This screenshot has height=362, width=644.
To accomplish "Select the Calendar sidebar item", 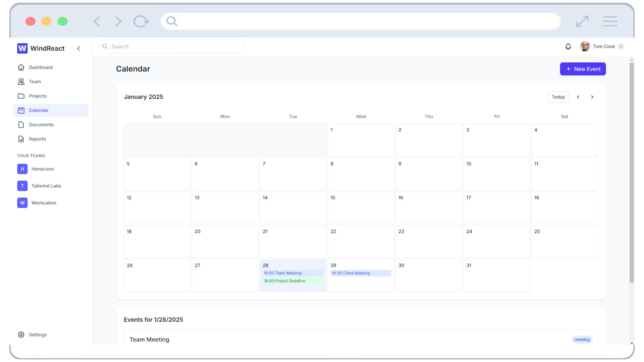I will 51,110.
